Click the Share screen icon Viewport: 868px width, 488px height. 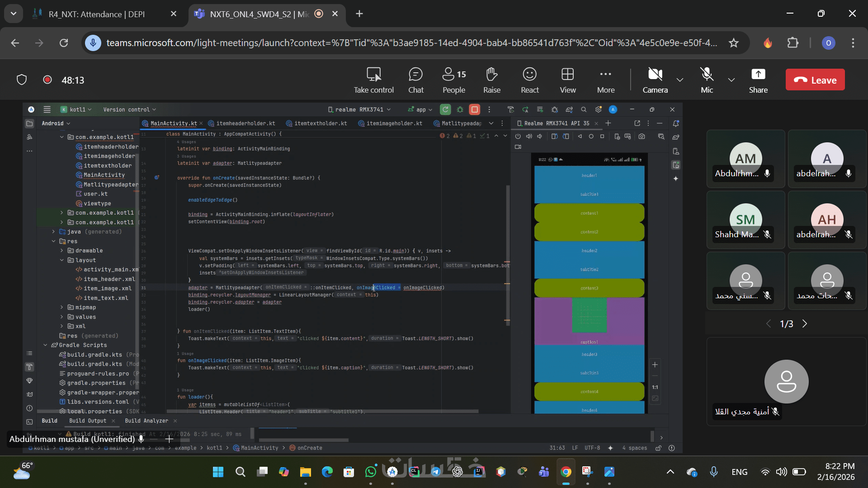click(758, 80)
